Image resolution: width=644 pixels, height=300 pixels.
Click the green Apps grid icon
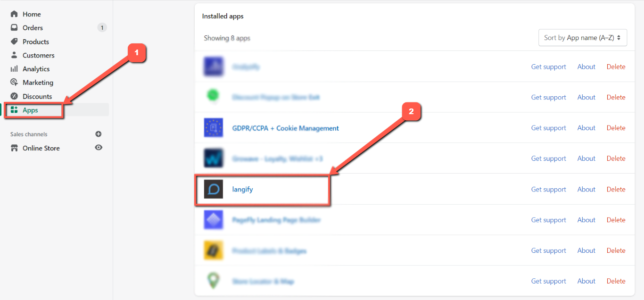pos(14,110)
